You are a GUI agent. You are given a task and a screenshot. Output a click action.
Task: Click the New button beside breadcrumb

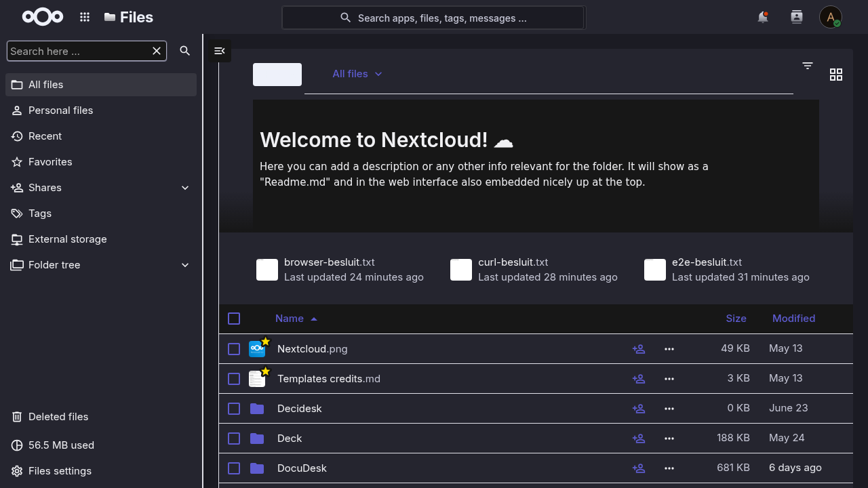pos(277,75)
